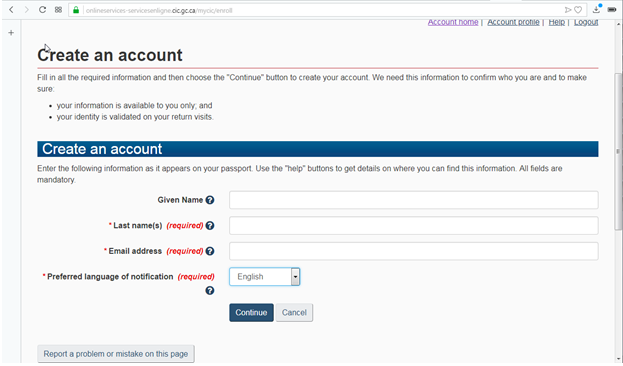Click the battery saver icon
The image size is (623, 366).
pos(612,10)
